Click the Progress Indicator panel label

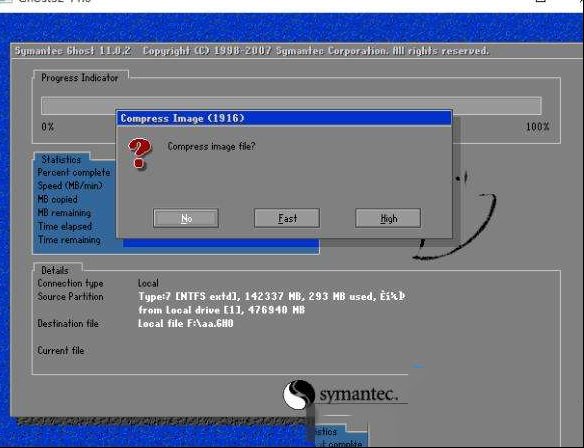pyautogui.click(x=80, y=77)
